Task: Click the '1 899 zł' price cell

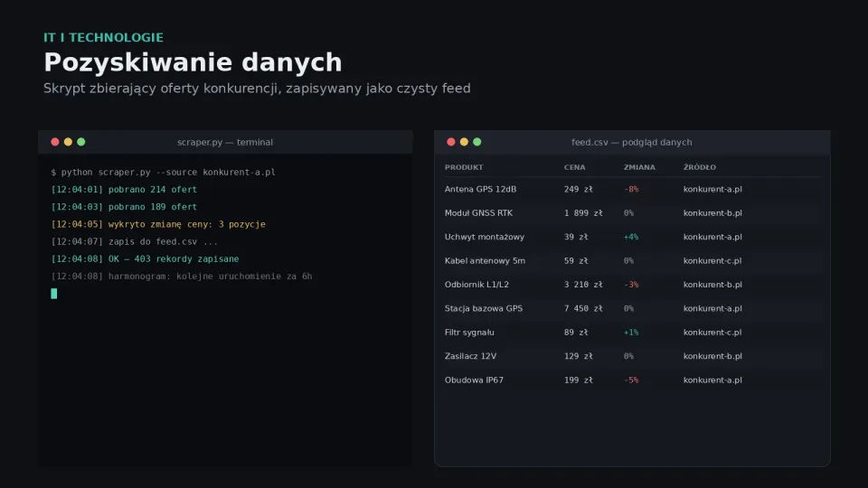Action: (x=583, y=213)
